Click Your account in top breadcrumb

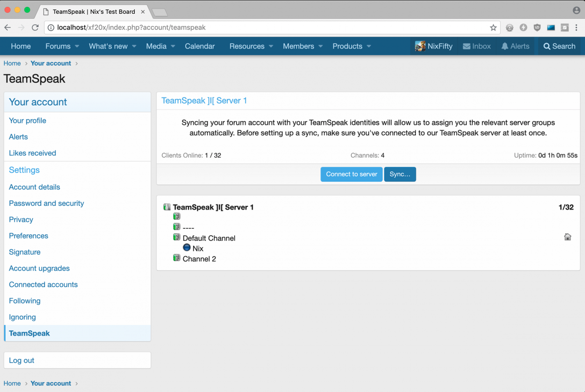click(51, 63)
